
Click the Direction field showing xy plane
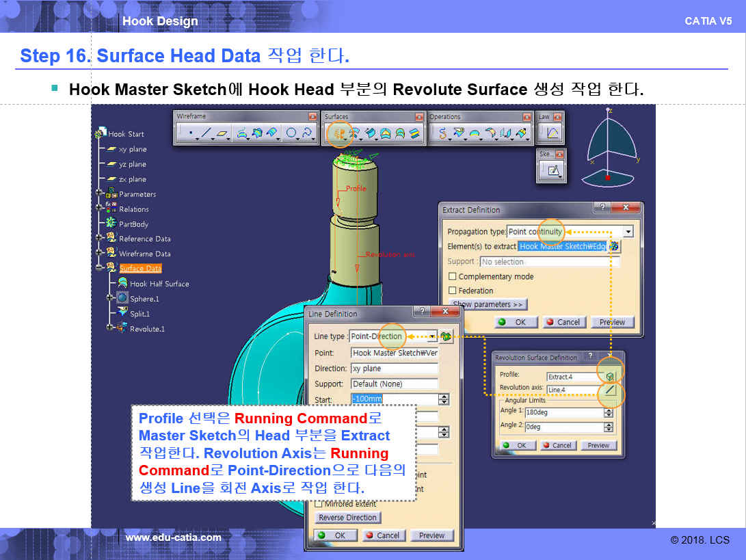pyautogui.click(x=394, y=369)
